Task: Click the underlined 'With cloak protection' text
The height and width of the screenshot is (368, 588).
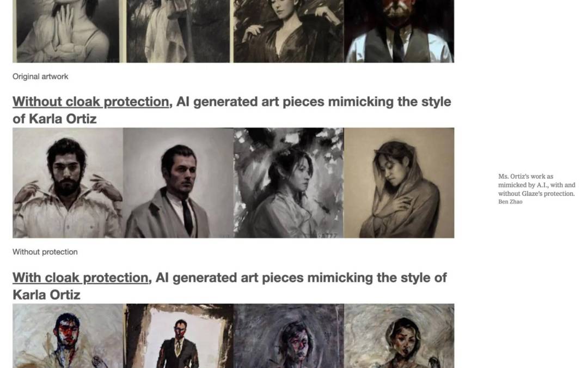Action: tap(81, 278)
